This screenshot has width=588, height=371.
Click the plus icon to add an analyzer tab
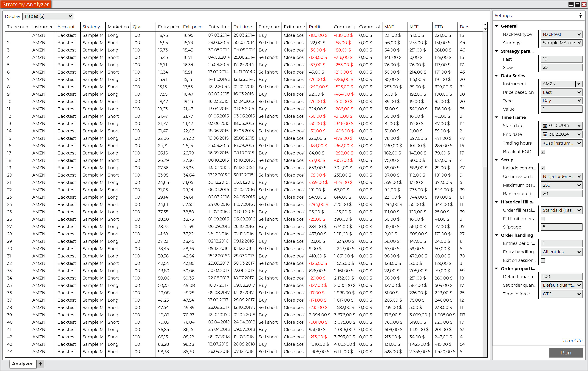tap(40, 364)
